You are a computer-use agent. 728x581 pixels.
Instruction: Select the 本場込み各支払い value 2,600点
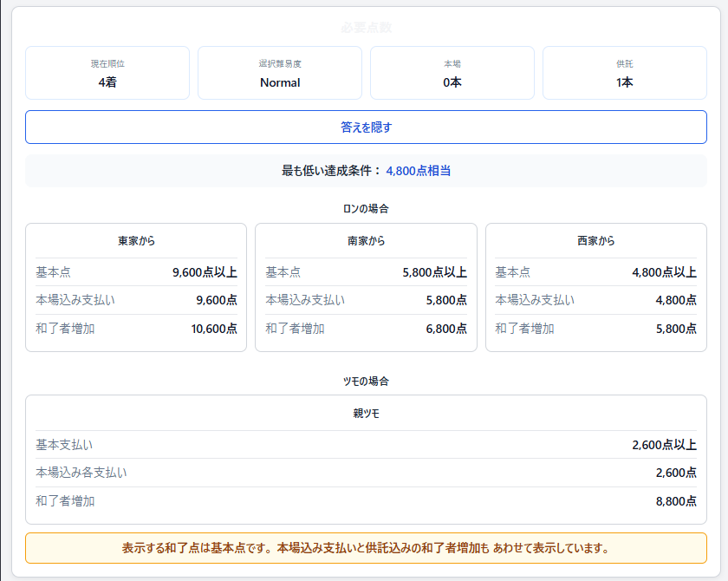click(676, 473)
